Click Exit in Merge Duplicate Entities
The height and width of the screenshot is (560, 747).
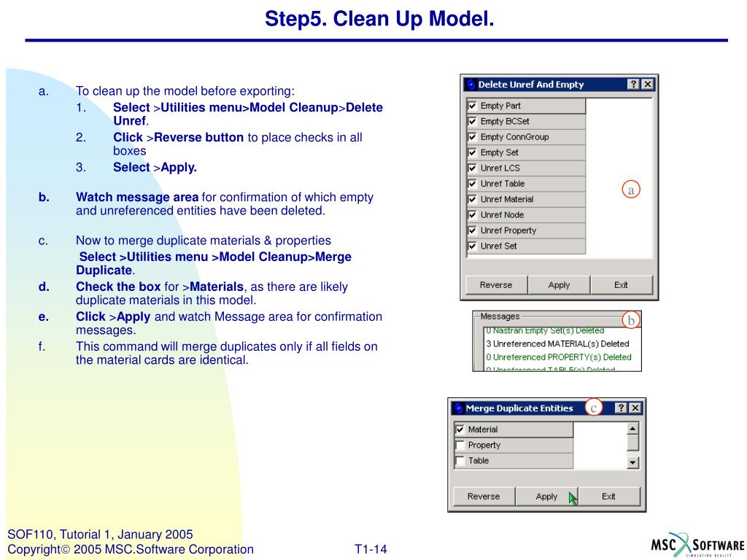tap(609, 496)
